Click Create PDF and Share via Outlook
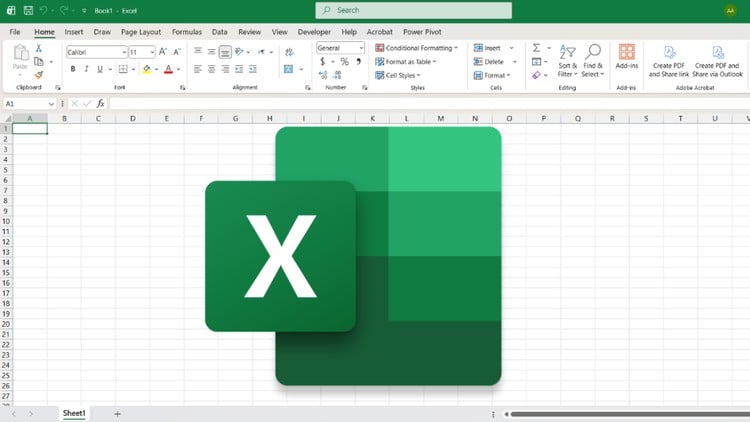750x422 pixels. pyautogui.click(x=717, y=61)
